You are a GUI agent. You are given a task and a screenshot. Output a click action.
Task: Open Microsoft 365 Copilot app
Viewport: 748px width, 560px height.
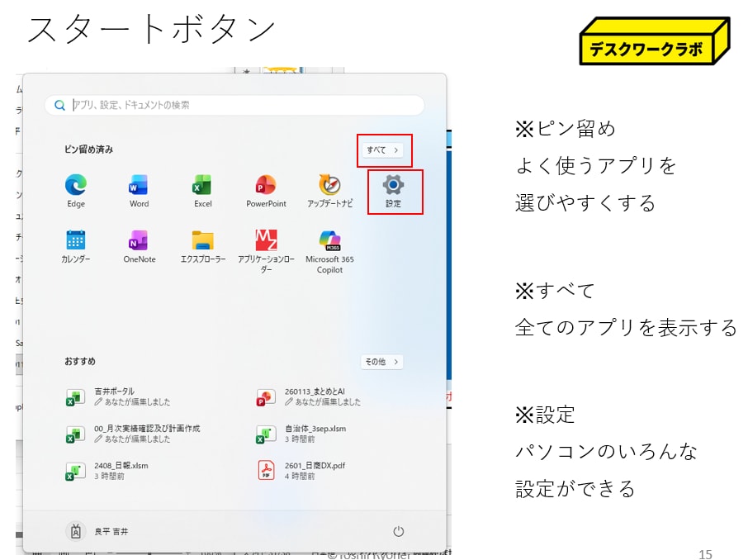click(x=329, y=251)
